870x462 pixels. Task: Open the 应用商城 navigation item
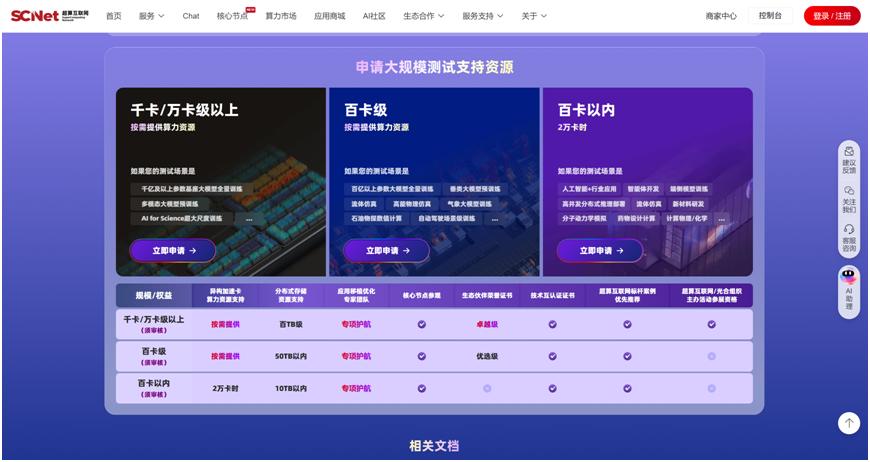click(x=330, y=16)
